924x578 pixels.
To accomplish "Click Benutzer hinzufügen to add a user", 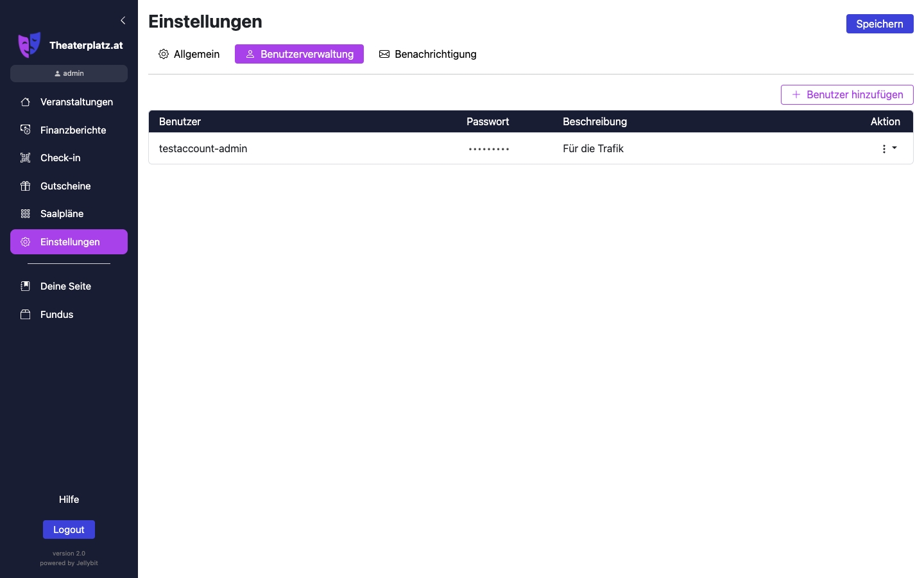I will [847, 94].
